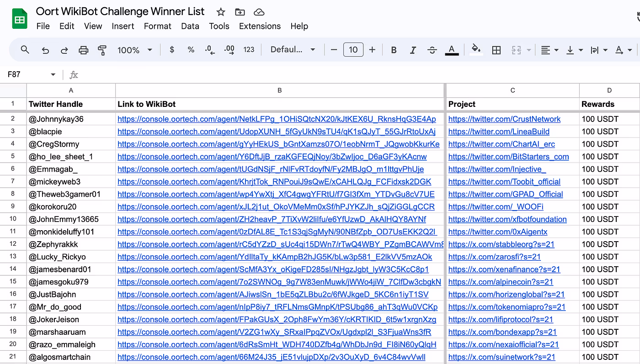Click the document title Oort WikiBot Challenge
The image size is (640, 364).
click(x=120, y=11)
